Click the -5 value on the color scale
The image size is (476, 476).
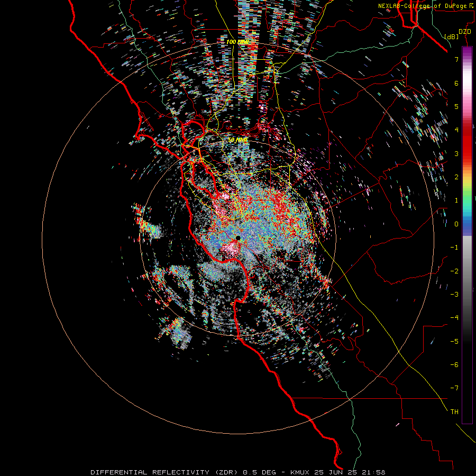454,342
